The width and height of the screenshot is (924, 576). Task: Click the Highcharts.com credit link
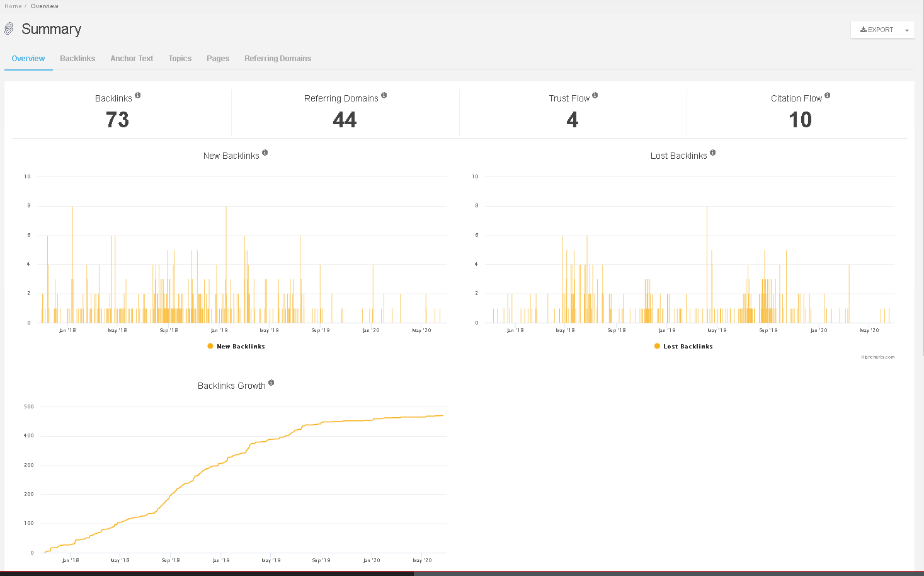click(x=877, y=357)
